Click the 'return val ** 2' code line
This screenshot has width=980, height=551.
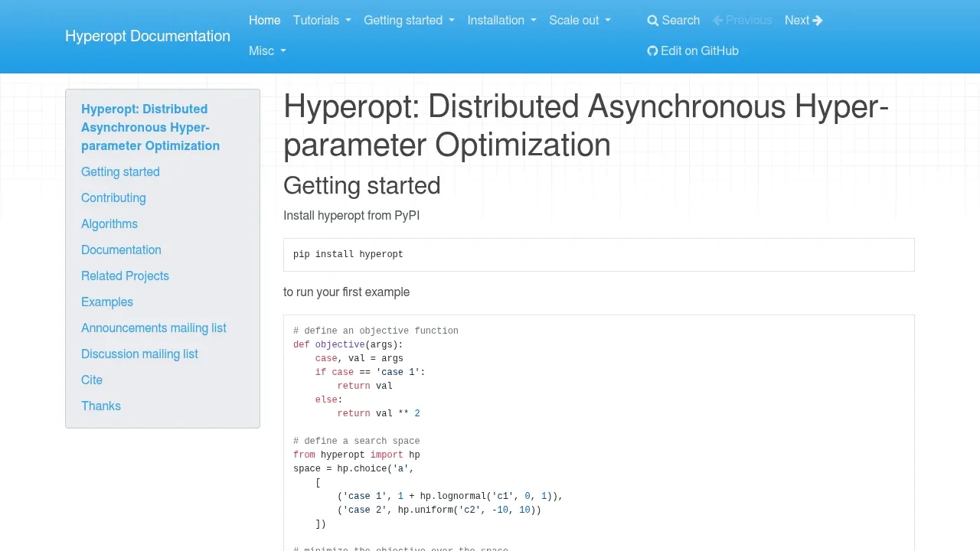point(378,414)
